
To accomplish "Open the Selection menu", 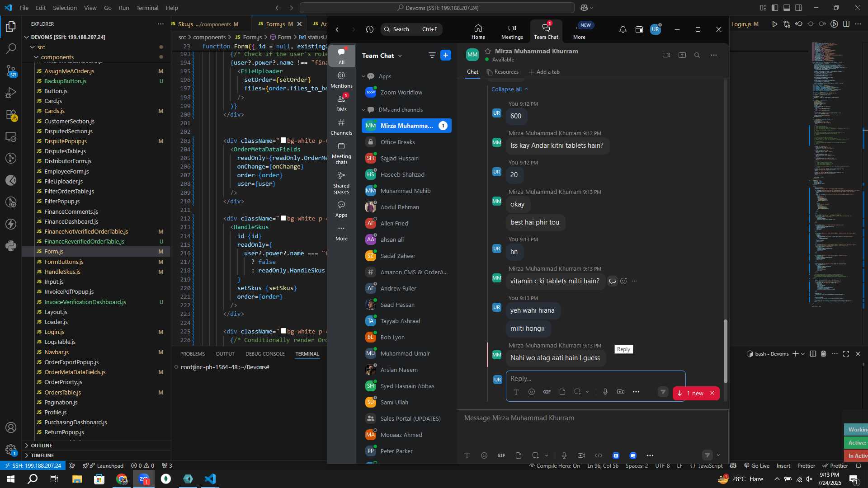I will [65, 8].
